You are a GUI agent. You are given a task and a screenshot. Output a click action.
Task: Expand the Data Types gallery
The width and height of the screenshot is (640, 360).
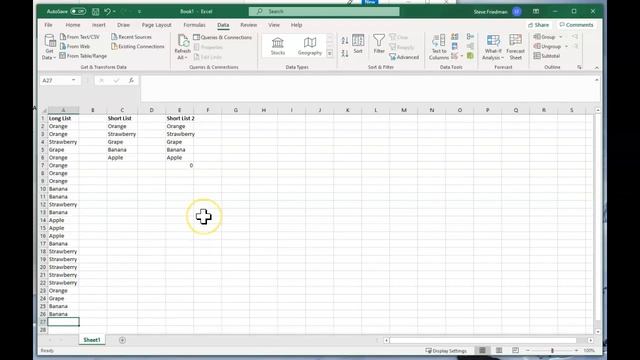pos(330,53)
